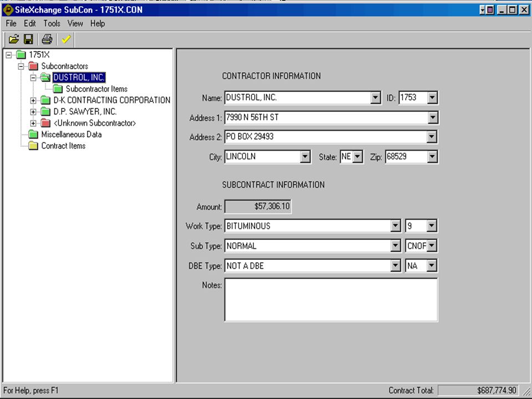Click the status text For Help, press F1
This screenshot has width=532, height=399.
click(31, 390)
